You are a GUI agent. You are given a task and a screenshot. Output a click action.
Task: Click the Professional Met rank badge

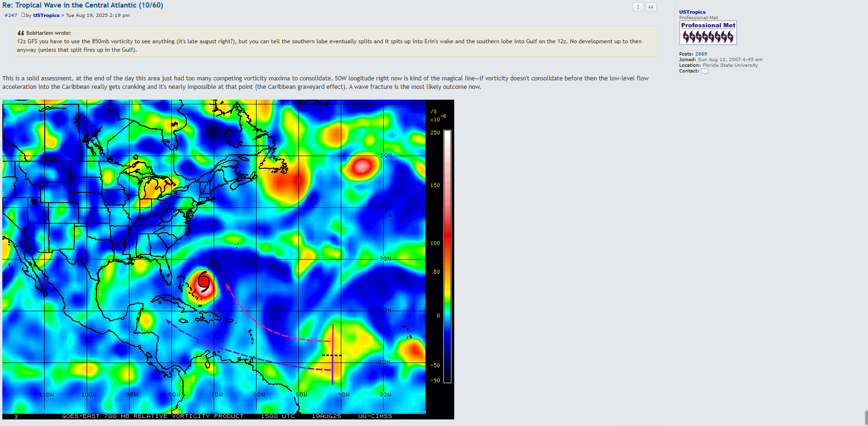[x=707, y=33]
